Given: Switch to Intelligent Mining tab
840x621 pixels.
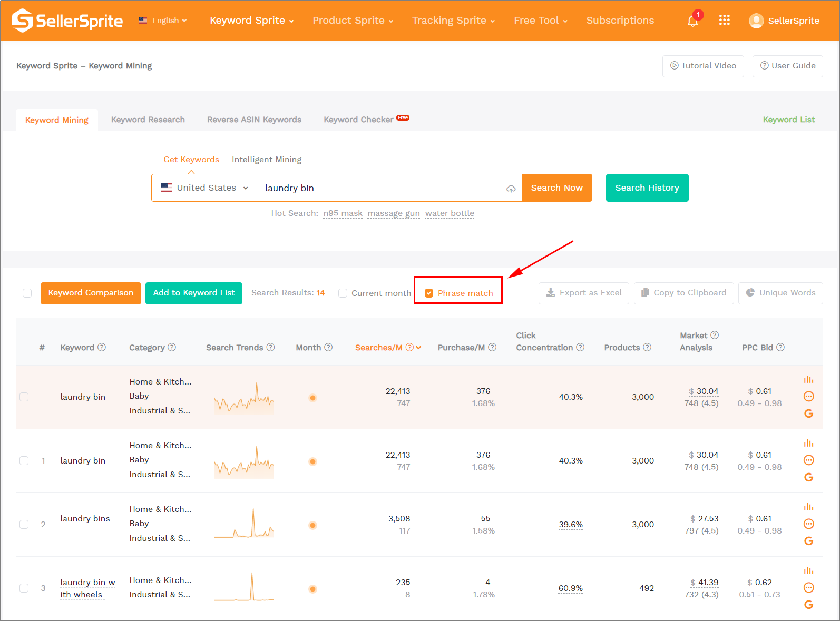Looking at the screenshot, I should tap(267, 160).
